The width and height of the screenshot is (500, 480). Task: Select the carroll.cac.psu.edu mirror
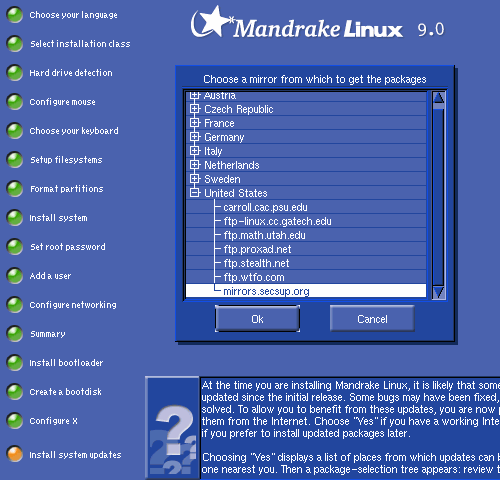[306, 207]
